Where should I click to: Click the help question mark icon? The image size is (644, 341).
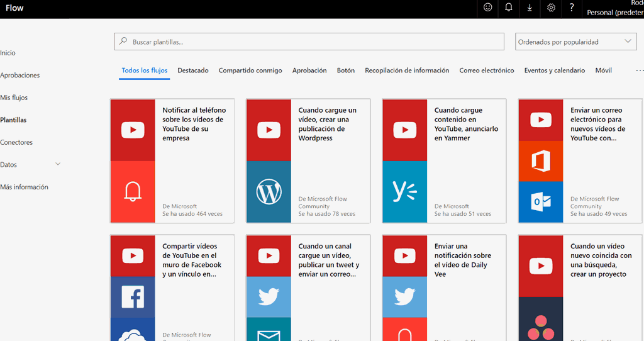[572, 8]
